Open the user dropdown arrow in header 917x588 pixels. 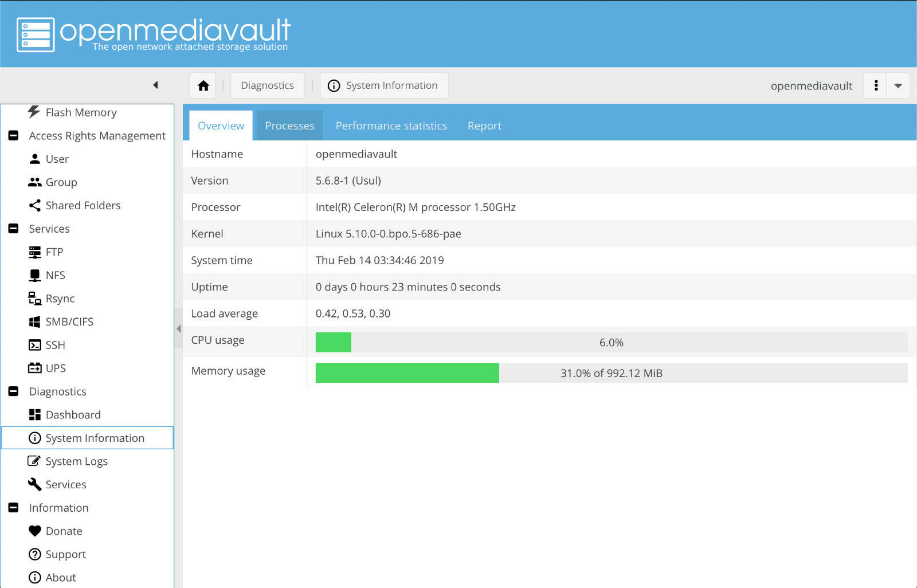tap(898, 85)
